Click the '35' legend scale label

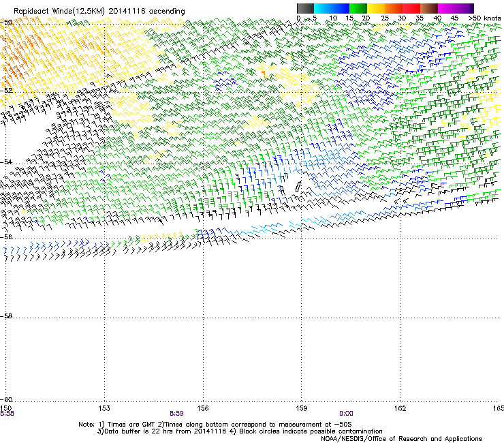[420, 18]
